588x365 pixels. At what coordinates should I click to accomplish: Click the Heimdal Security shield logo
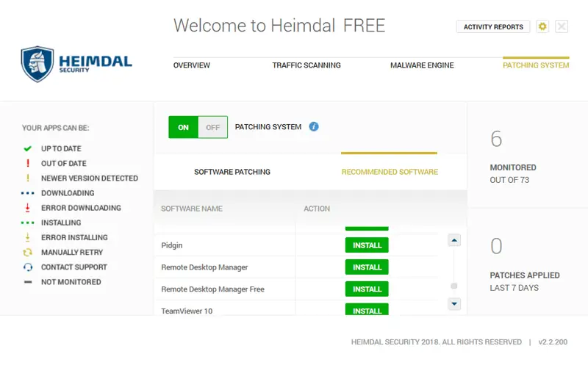37,64
